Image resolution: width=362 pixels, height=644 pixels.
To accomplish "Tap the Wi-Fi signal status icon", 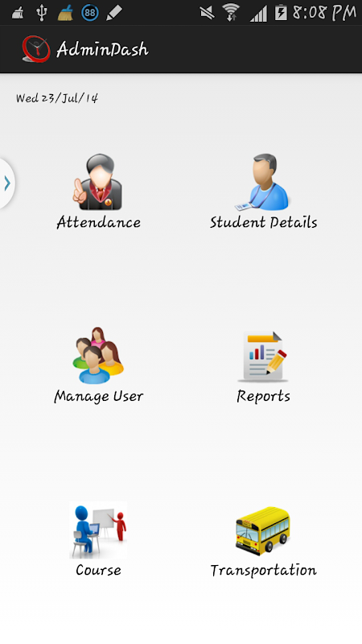I will (232, 12).
